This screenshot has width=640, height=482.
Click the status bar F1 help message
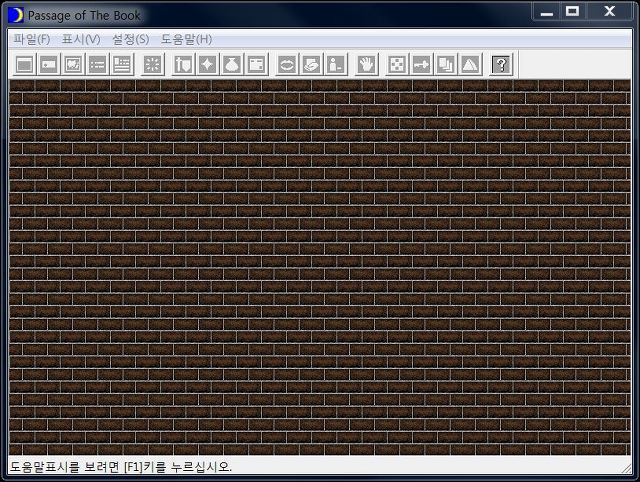coord(121,466)
